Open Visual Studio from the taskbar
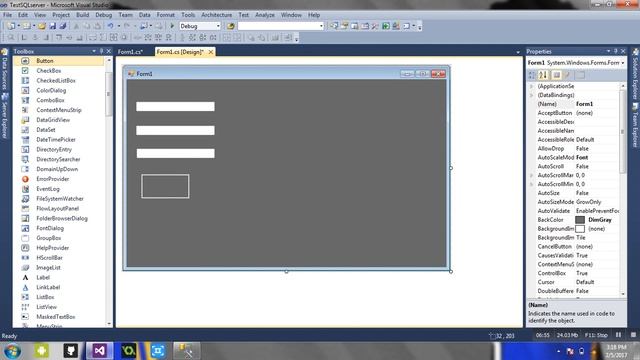640x360 pixels. [x=100, y=351]
